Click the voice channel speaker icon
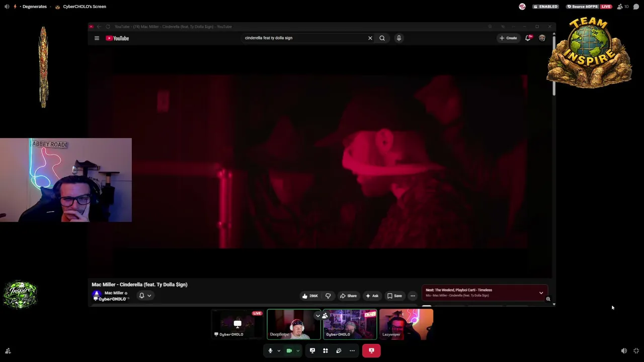The height and width of the screenshot is (362, 644). pos(7,7)
